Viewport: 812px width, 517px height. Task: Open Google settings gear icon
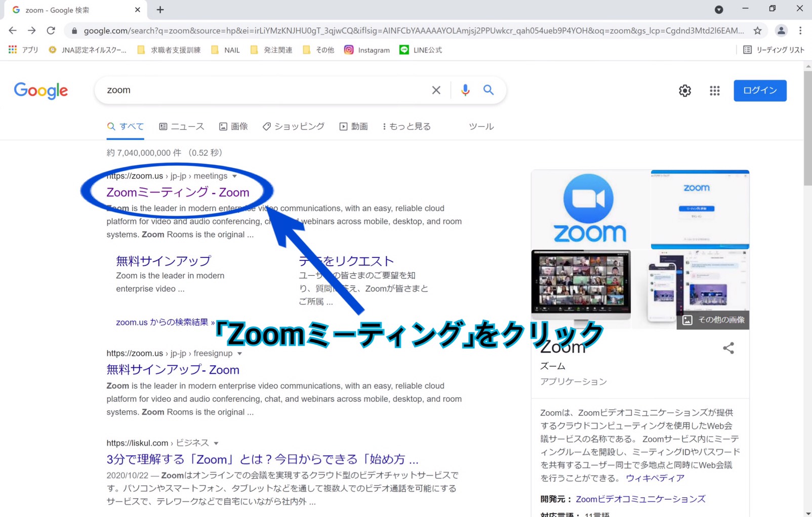coord(684,91)
